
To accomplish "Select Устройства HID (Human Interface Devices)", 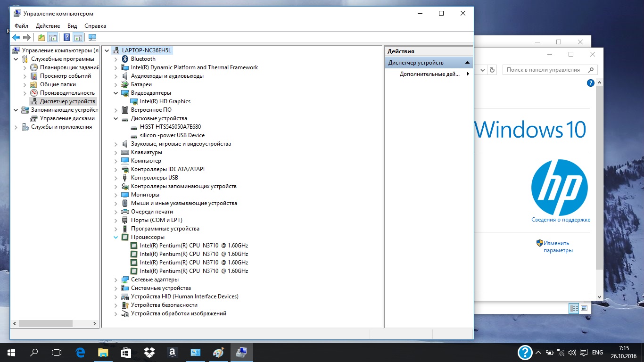I will (x=185, y=296).
